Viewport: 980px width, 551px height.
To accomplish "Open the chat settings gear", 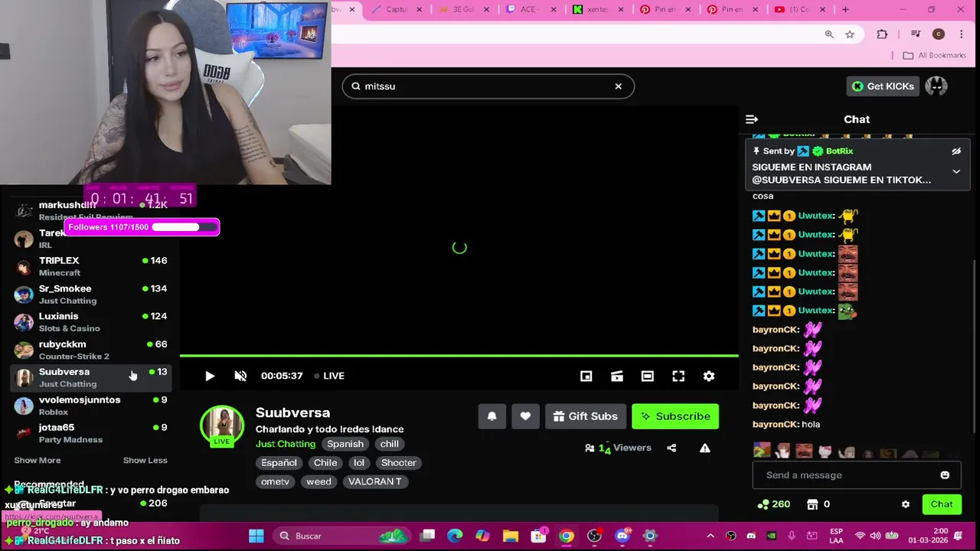I will 906,504.
